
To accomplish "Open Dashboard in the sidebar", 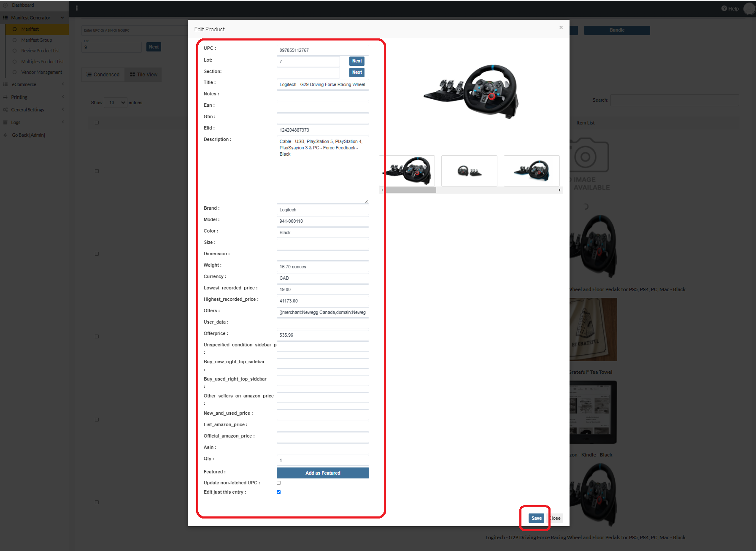I will (x=23, y=5).
